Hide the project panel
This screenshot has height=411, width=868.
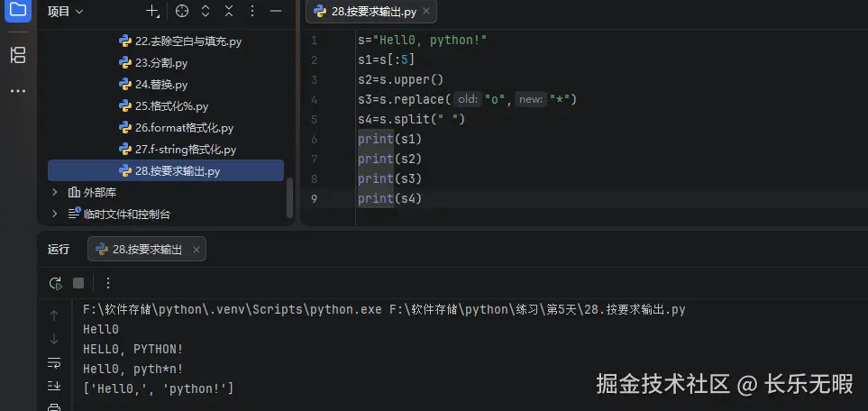(276, 11)
